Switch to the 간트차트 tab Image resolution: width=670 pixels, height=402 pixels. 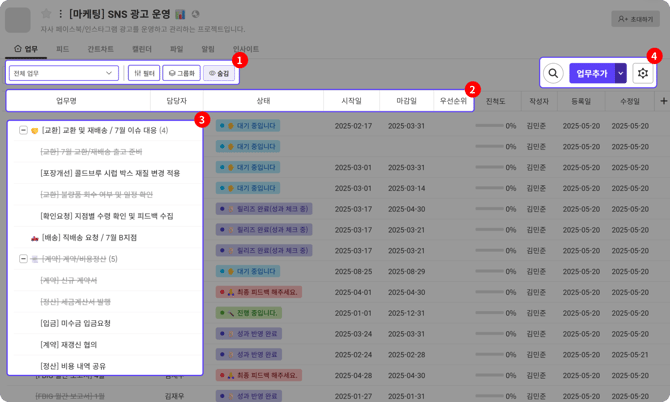coord(100,49)
